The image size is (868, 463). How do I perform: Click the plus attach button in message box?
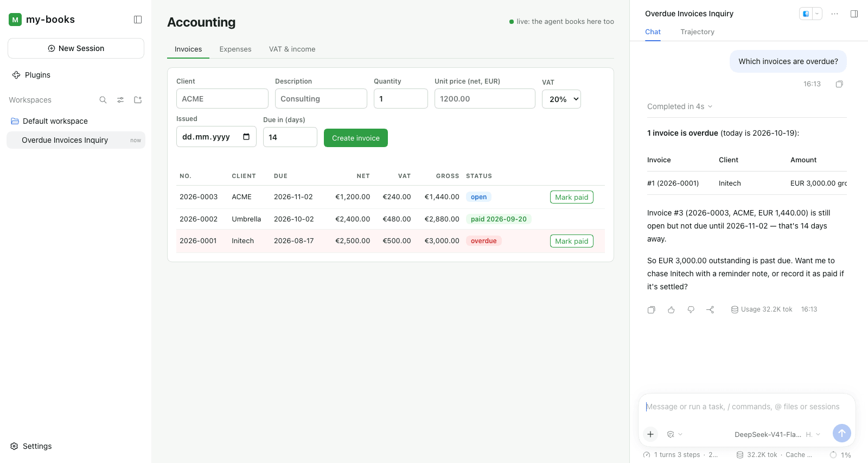click(650, 434)
